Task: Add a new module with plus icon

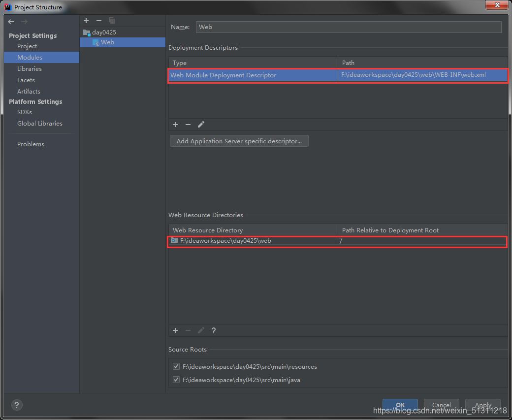Action: coord(86,21)
